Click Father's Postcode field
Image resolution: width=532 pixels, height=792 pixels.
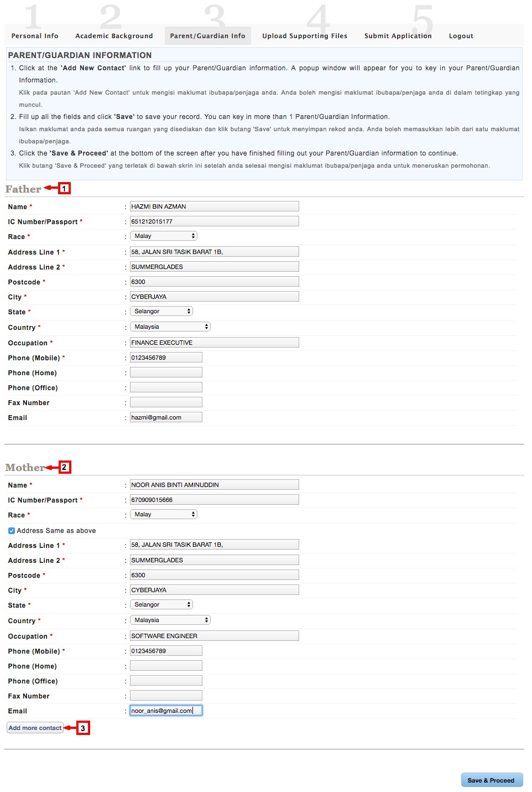[x=215, y=282]
